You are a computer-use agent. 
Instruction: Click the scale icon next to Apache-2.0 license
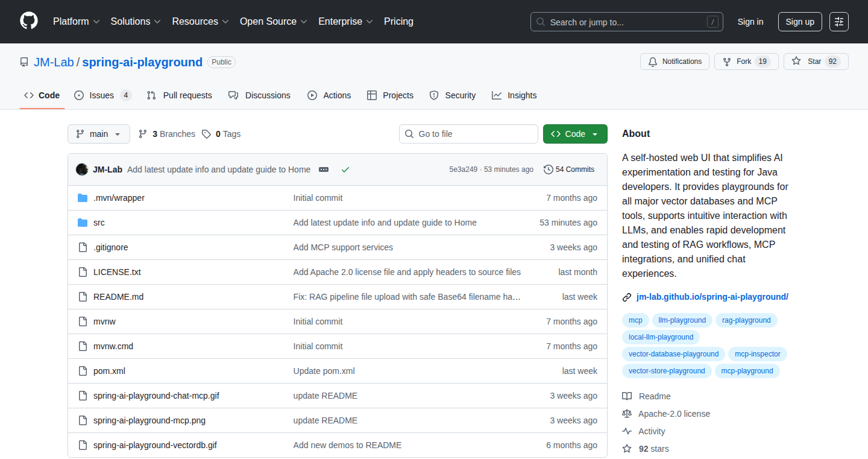point(627,414)
